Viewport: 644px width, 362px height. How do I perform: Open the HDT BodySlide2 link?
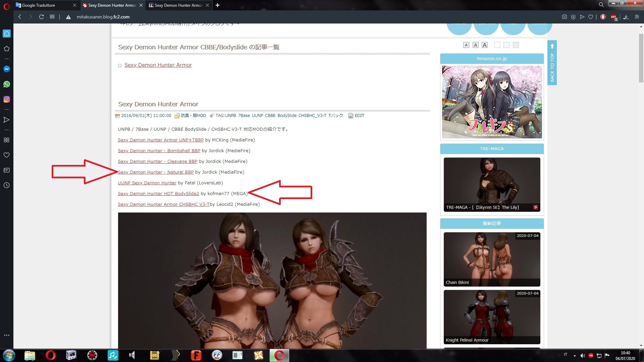[x=158, y=194]
